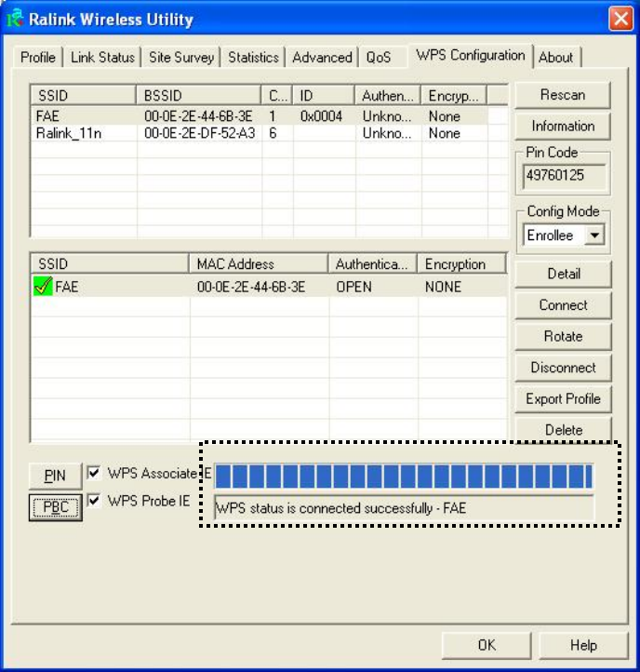640x672 pixels.
Task: Click the Connect button
Action: [564, 305]
